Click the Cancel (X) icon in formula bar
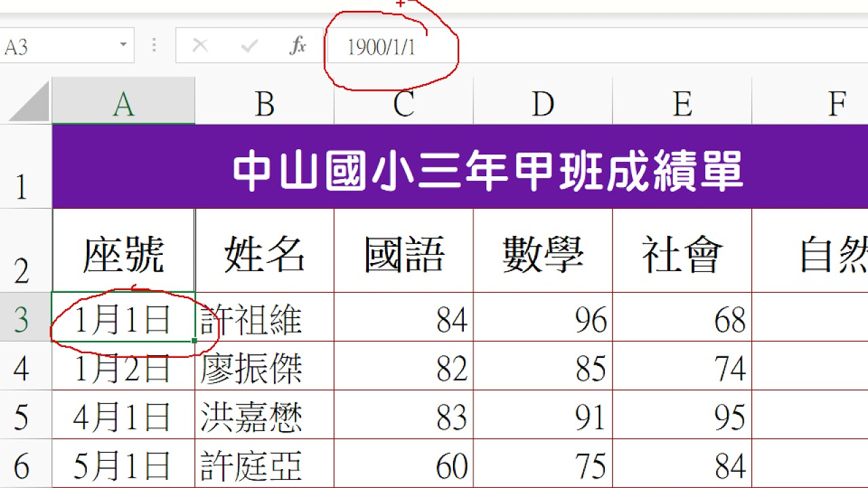 click(200, 46)
